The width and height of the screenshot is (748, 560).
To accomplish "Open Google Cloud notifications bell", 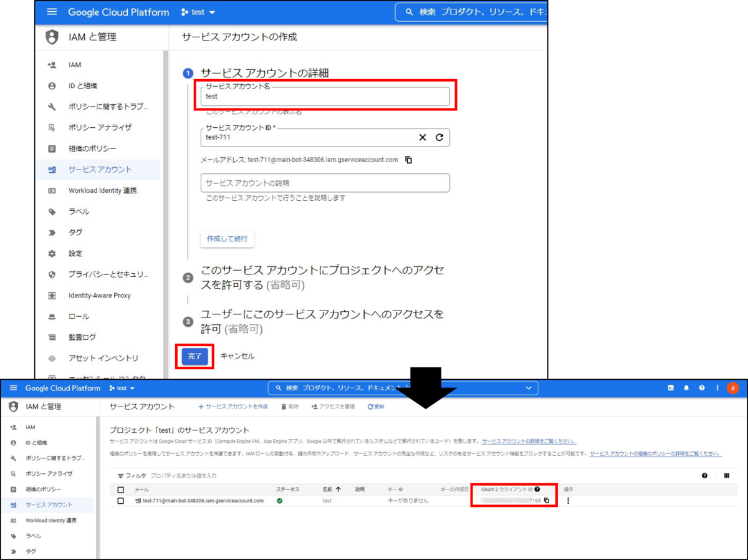I will coord(687,388).
